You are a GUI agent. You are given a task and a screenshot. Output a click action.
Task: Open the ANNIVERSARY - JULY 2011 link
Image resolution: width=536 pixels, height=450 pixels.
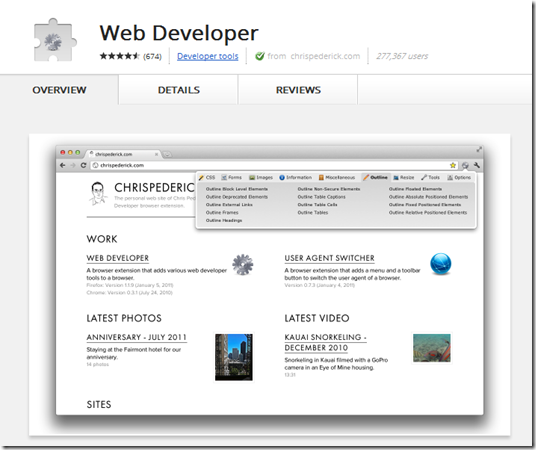coord(136,337)
